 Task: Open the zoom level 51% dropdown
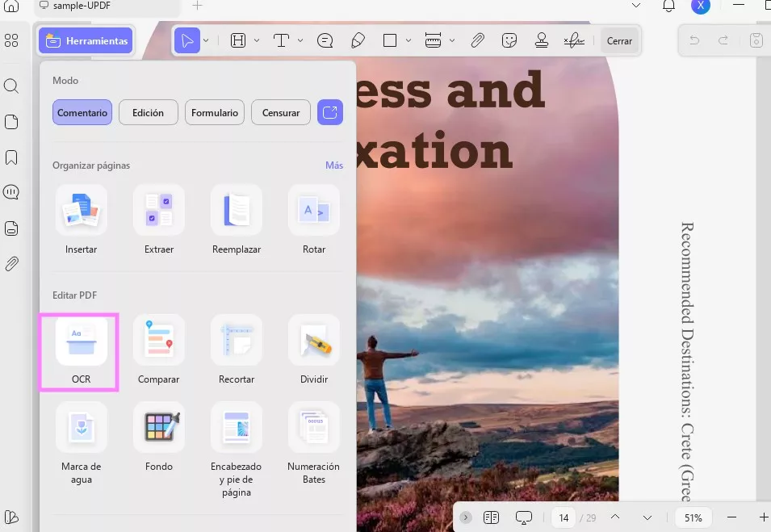[x=693, y=517]
